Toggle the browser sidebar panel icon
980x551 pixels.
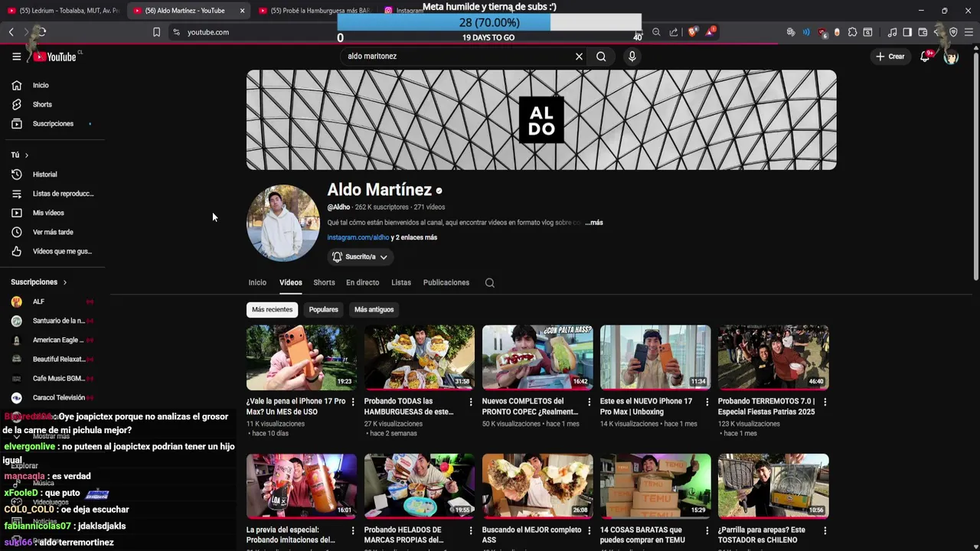[907, 32]
